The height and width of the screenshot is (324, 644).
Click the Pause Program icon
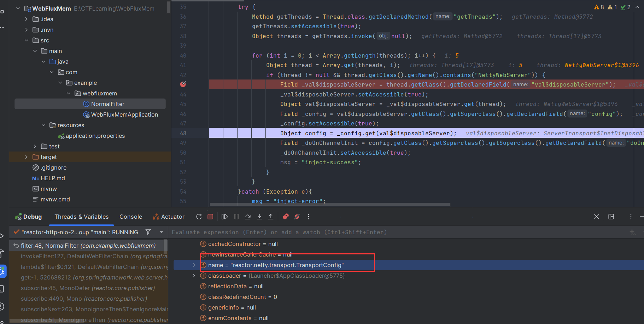(x=236, y=217)
